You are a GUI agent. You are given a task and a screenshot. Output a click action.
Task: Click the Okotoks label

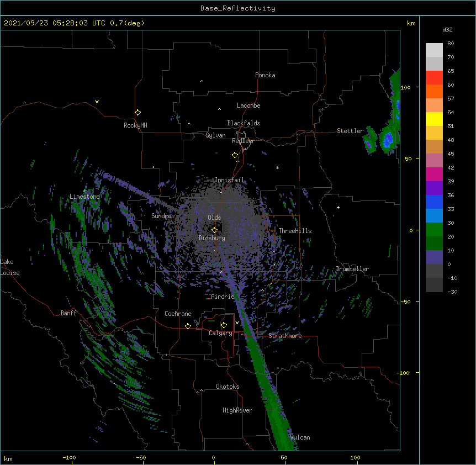click(228, 387)
